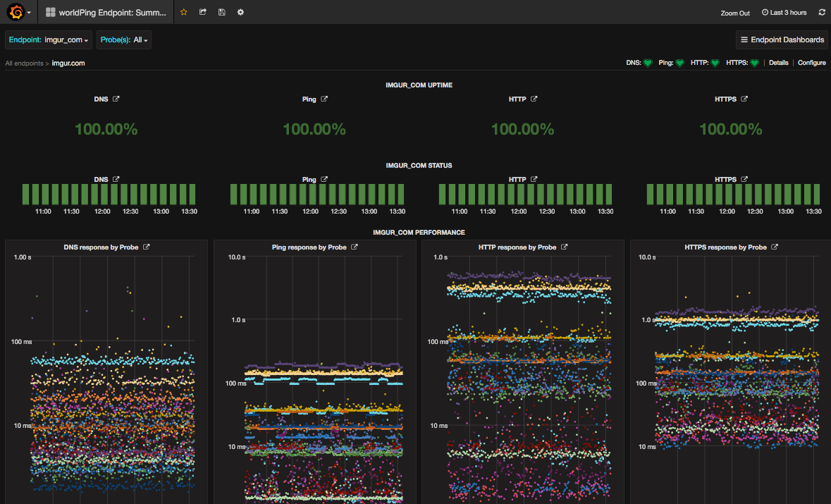This screenshot has height=504, width=831.
Task: Open the Grafana logo menu
Action: (x=18, y=12)
